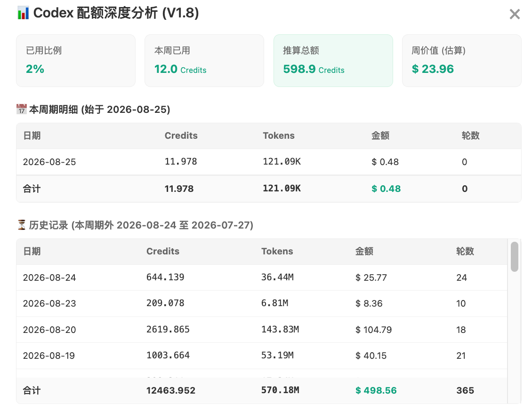Viewport: 532px width, 411px height.
Task: Click rounds value 24 in 2026-08-24 row
Action: click(x=462, y=277)
